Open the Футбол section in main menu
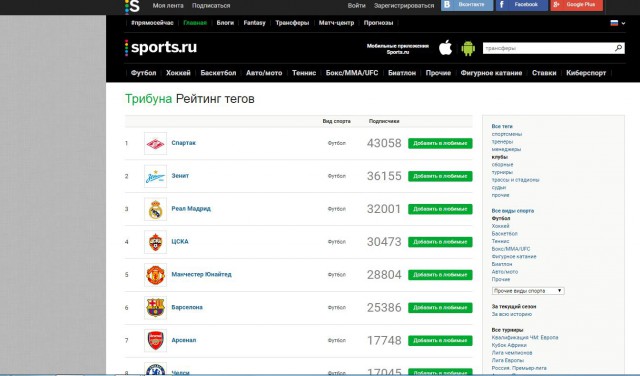 (x=143, y=73)
